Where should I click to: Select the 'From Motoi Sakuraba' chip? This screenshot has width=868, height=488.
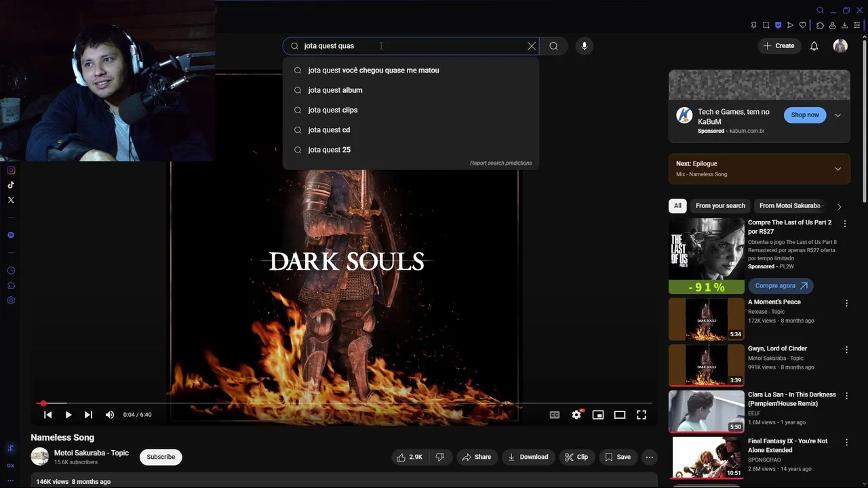point(789,206)
